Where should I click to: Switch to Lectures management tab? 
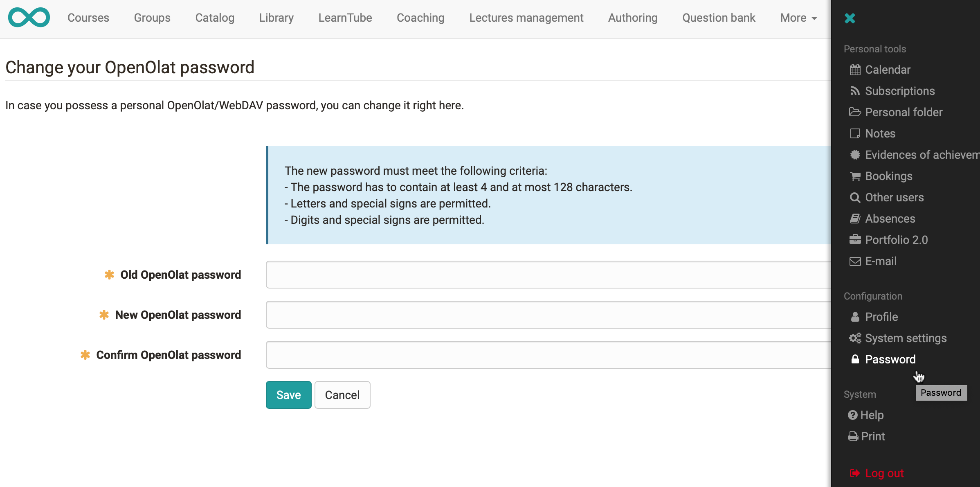pyautogui.click(x=526, y=18)
